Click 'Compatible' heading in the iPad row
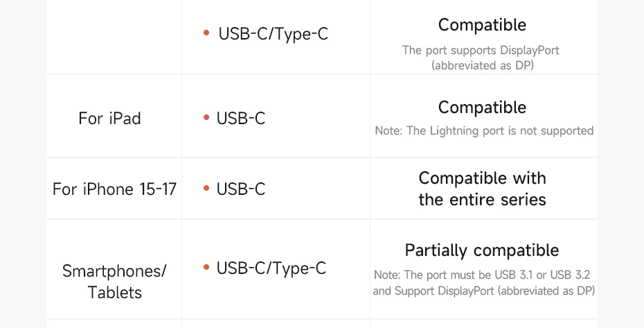The width and height of the screenshot is (644, 328). pyautogui.click(x=482, y=107)
